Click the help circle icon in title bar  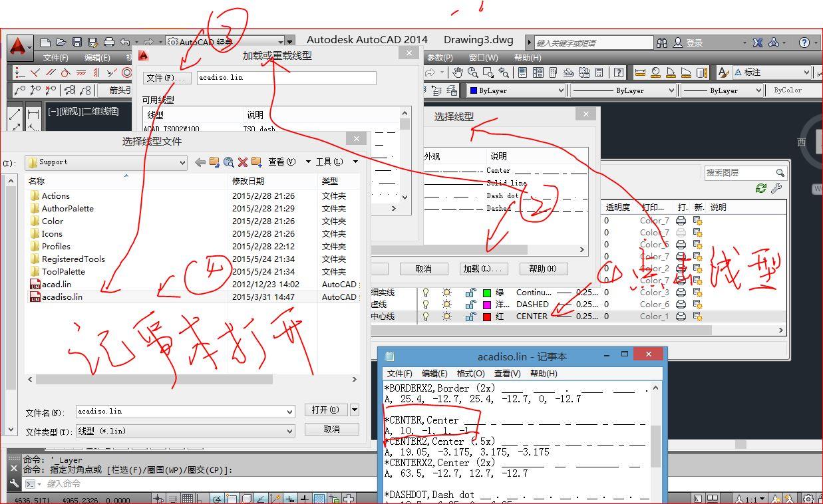coord(804,43)
